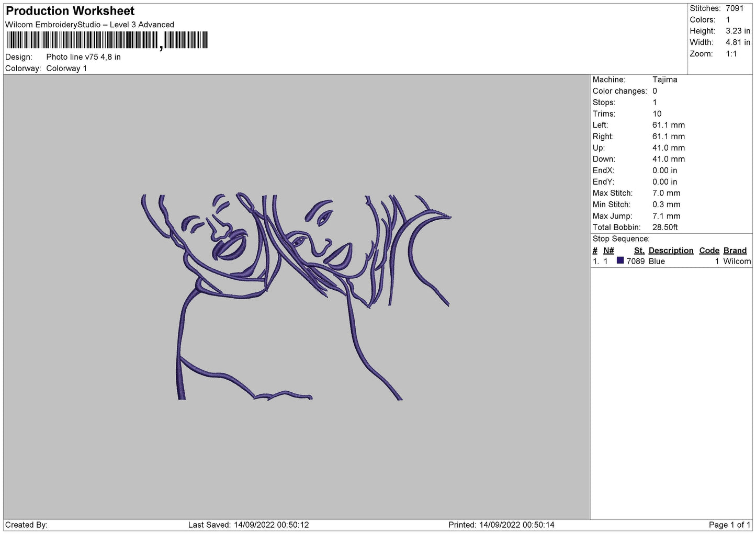Screen dimensions: 756x534
Task: Click the embroidery design preview image
Action: tap(296, 297)
